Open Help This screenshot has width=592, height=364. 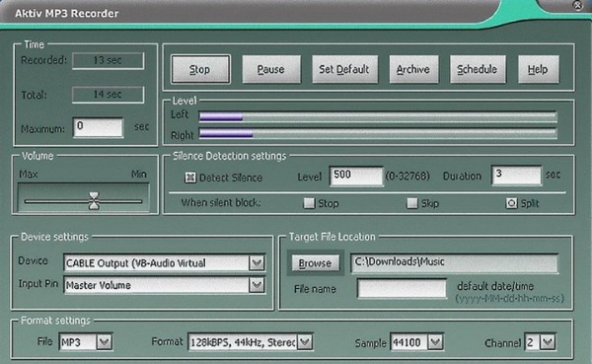tap(538, 69)
